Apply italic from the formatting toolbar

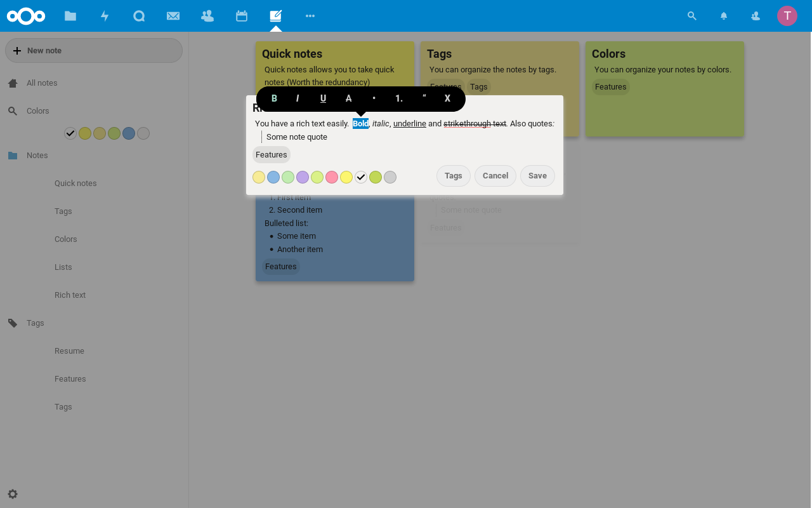(x=298, y=98)
